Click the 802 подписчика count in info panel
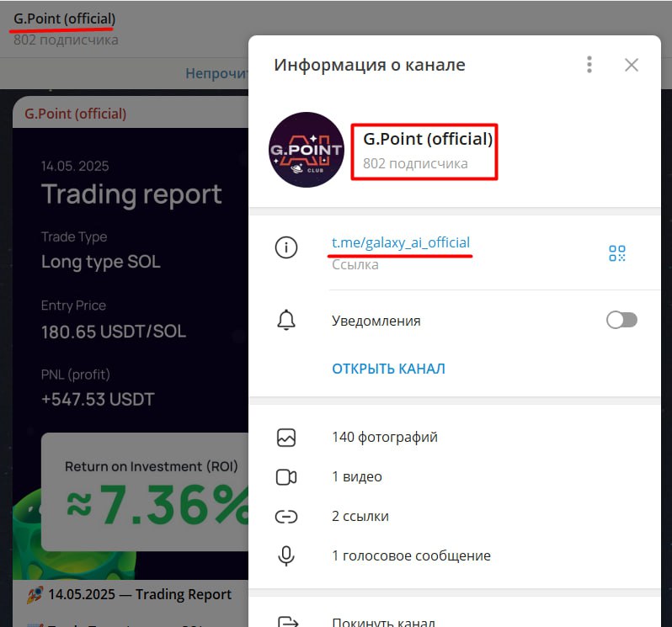Image resolution: width=672 pixels, height=627 pixels. (415, 163)
